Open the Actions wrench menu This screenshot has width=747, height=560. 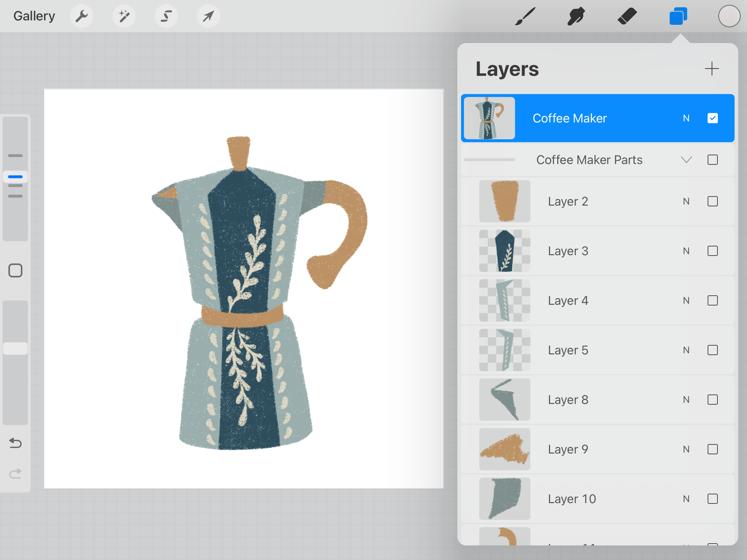pyautogui.click(x=82, y=16)
